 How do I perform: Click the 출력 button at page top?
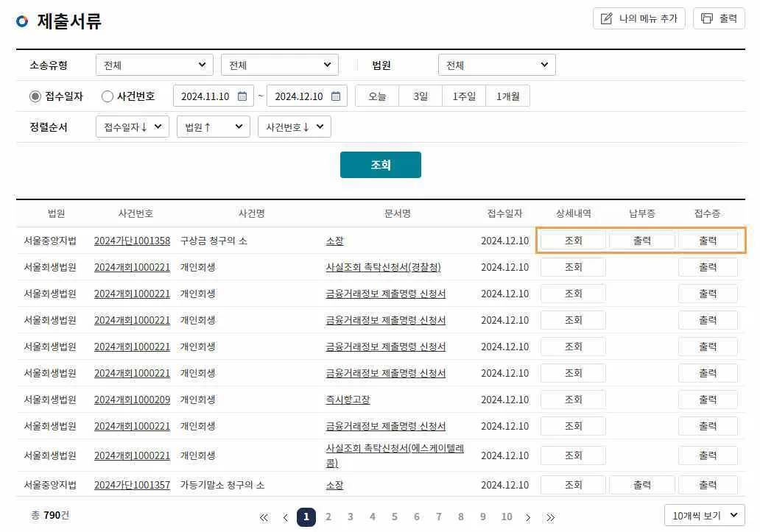(x=718, y=18)
